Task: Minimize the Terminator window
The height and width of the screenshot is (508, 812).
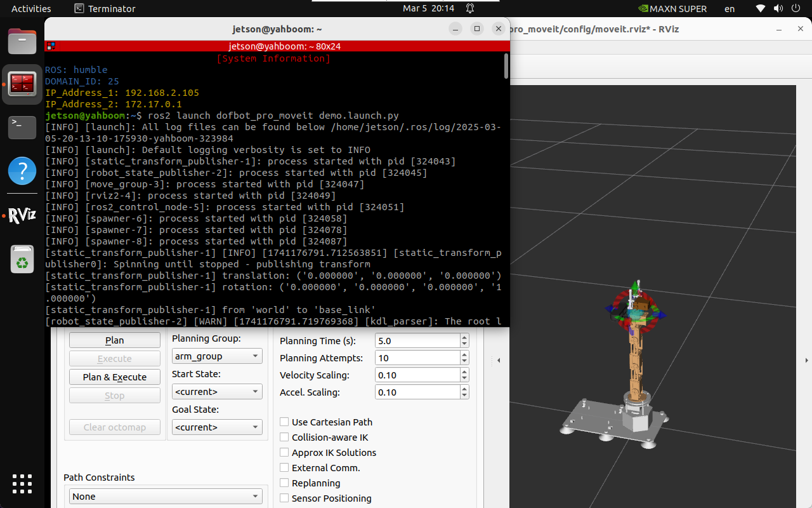Action: (x=455, y=29)
